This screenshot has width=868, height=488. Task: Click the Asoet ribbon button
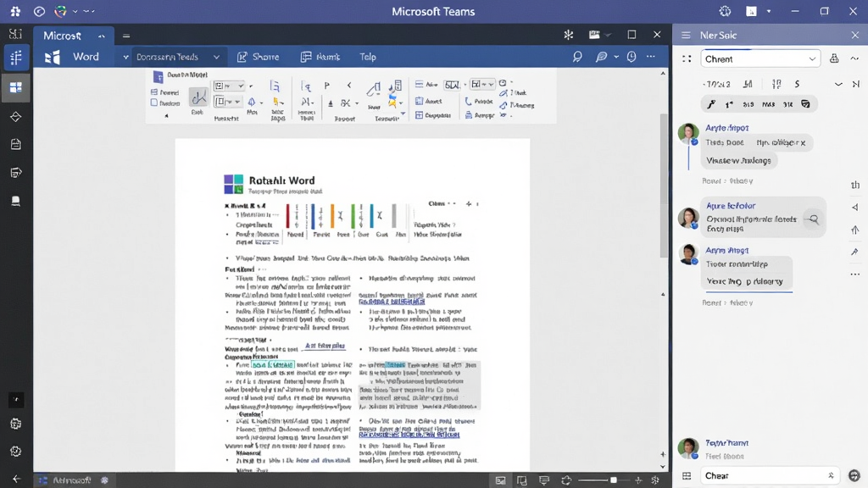click(428, 102)
